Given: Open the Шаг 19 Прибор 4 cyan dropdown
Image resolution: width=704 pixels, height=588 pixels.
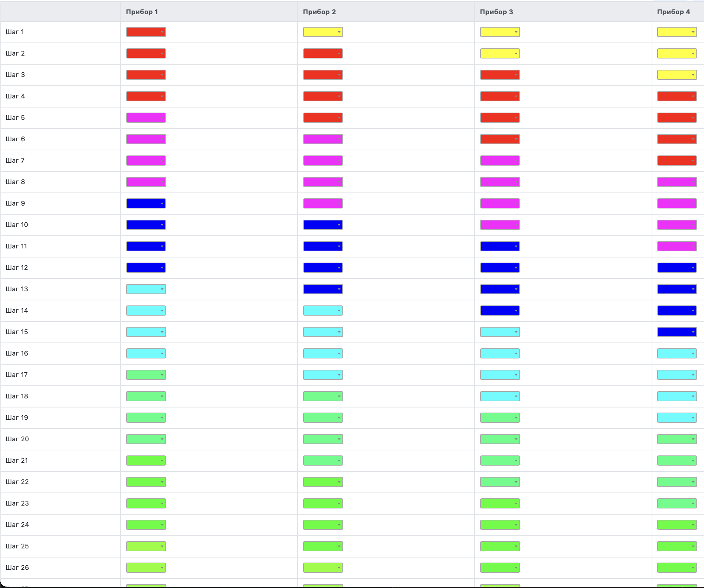Looking at the screenshot, I should coord(677,418).
